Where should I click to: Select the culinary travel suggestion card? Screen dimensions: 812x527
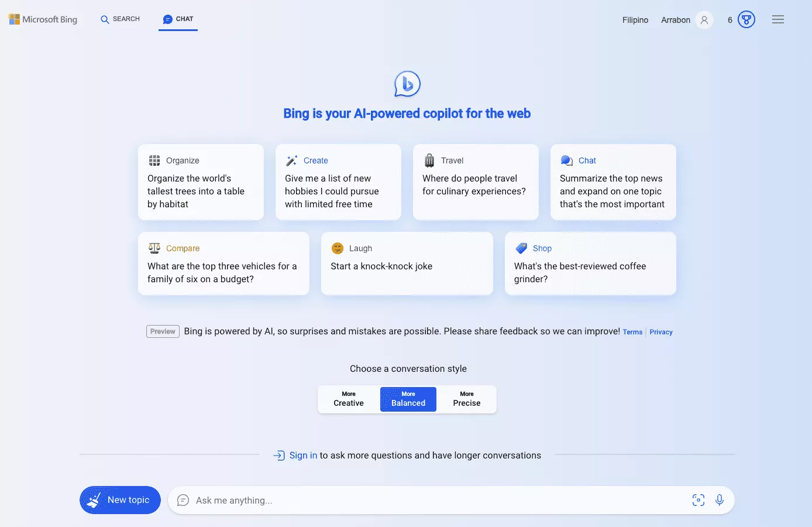click(476, 182)
